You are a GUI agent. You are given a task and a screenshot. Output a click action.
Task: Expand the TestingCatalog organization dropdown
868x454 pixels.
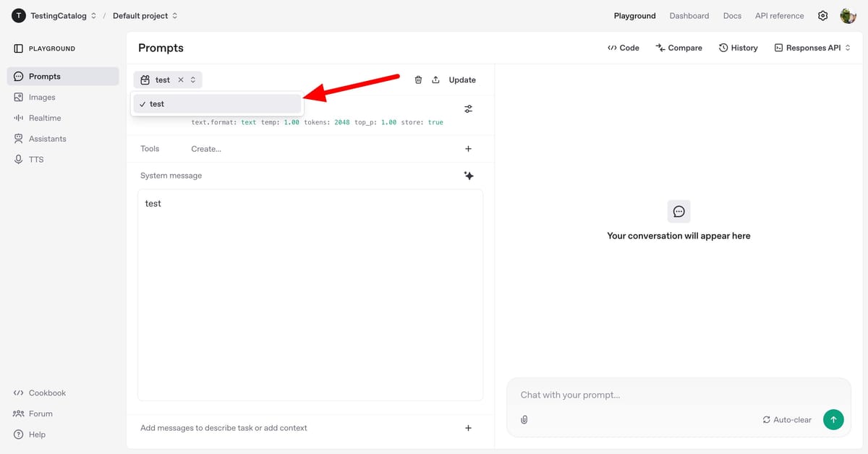click(x=56, y=15)
